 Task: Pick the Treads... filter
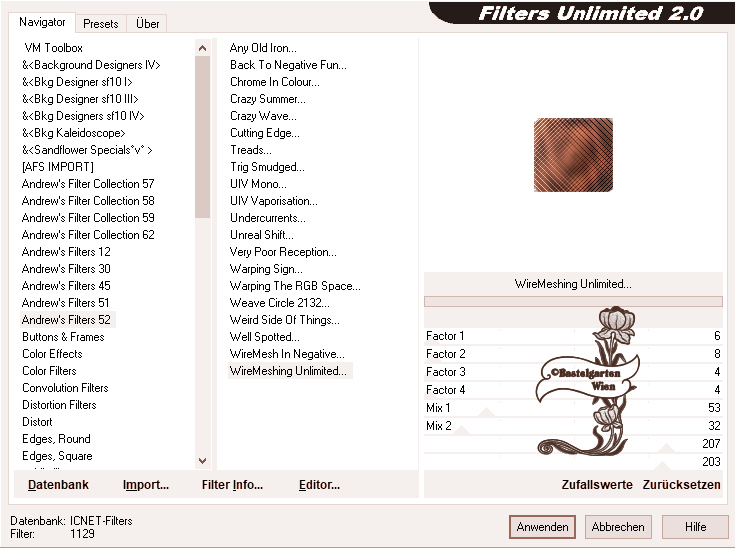[x=251, y=150]
